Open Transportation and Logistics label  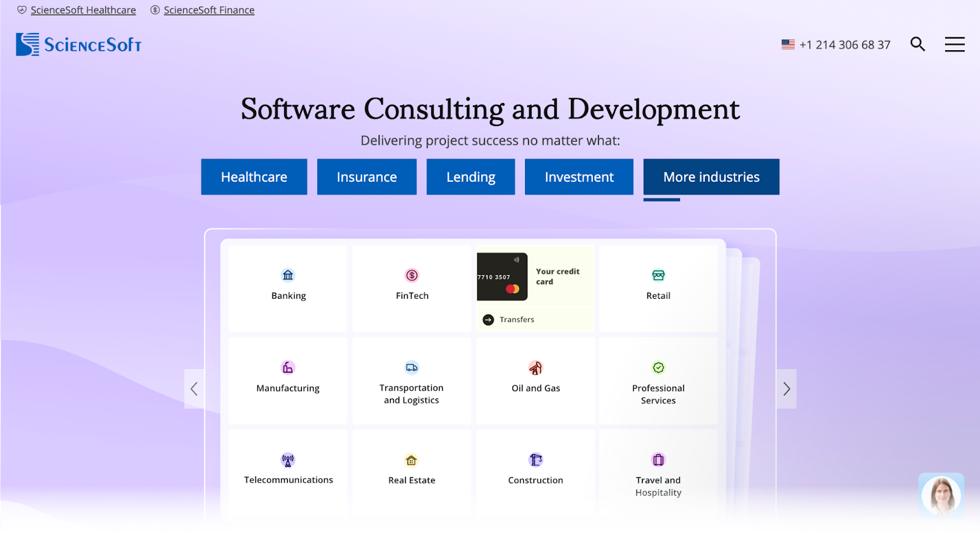pos(412,394)
